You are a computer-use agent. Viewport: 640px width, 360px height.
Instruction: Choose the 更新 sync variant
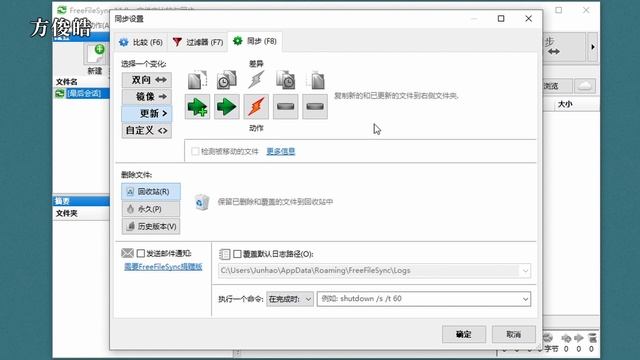click(147, 113)
